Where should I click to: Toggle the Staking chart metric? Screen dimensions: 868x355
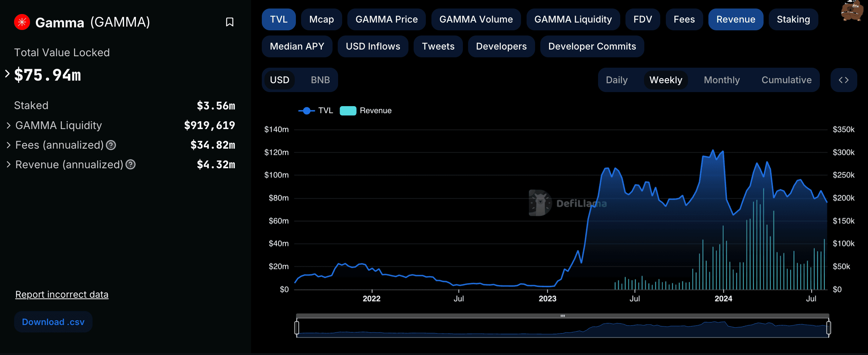pyautogui.click(x=793, y=19)
